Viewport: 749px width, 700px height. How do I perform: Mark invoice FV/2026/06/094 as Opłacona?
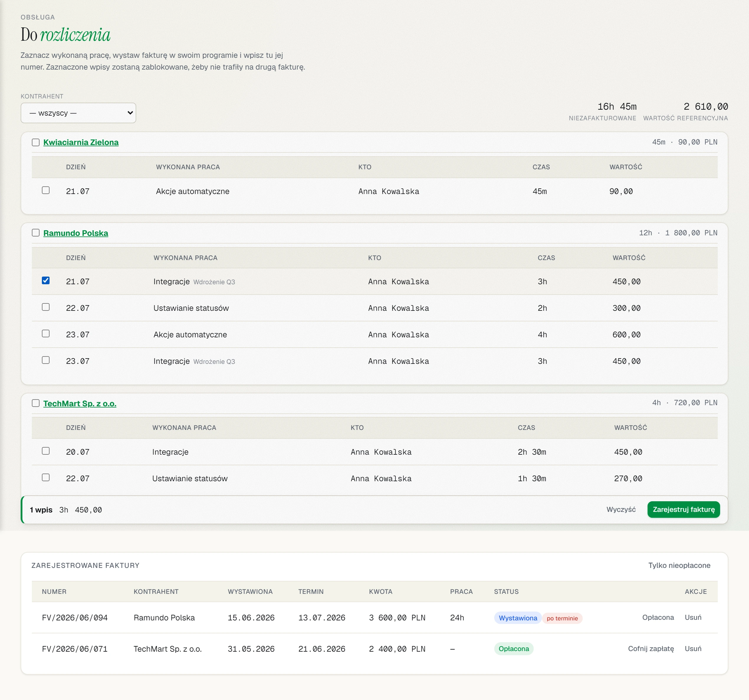click(658, 617)
